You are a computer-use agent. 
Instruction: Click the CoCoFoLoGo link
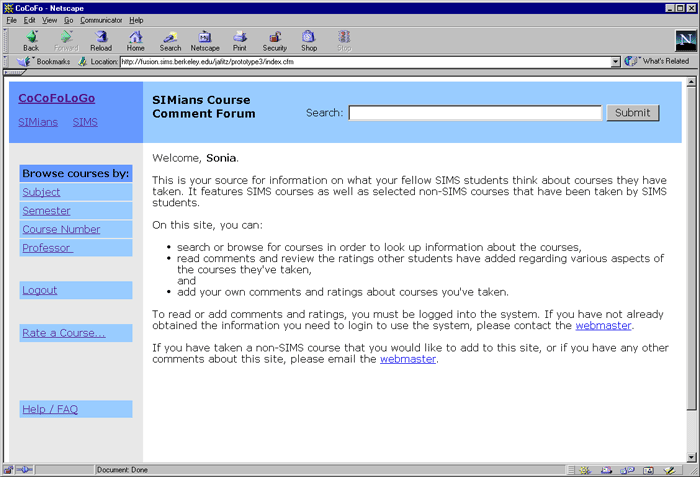[x=57, y=98]
